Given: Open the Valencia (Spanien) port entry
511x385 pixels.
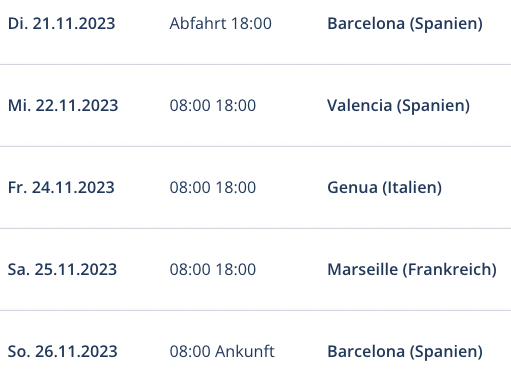Looking at the screenshot, I should [x=398, y=106].
